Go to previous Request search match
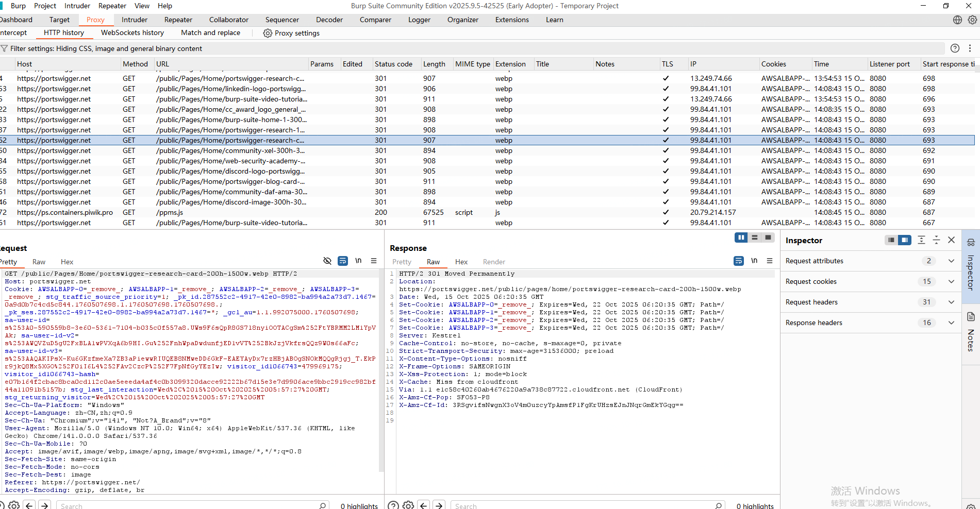This screenshot has width=980, height=509. 29,505
